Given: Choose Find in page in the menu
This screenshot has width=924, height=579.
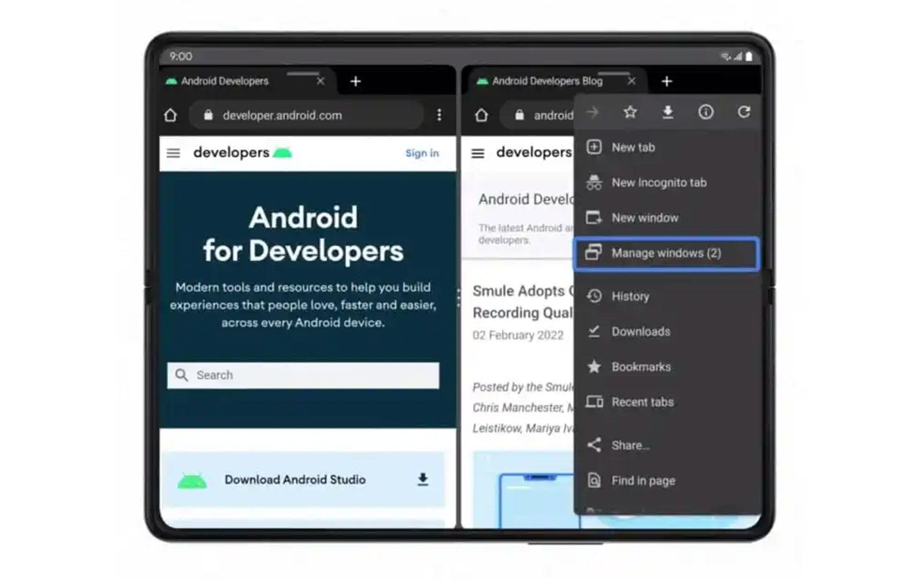Looking at the screenshot, I should click(x=667, y=480).
